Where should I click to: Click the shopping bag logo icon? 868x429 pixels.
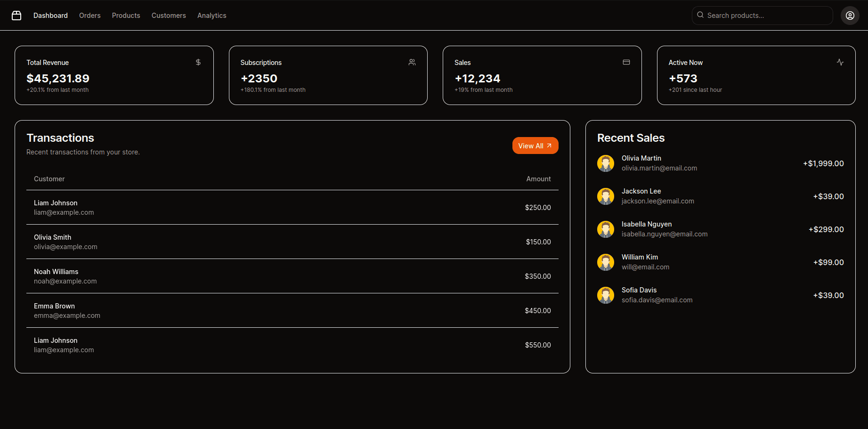(16, 15)
